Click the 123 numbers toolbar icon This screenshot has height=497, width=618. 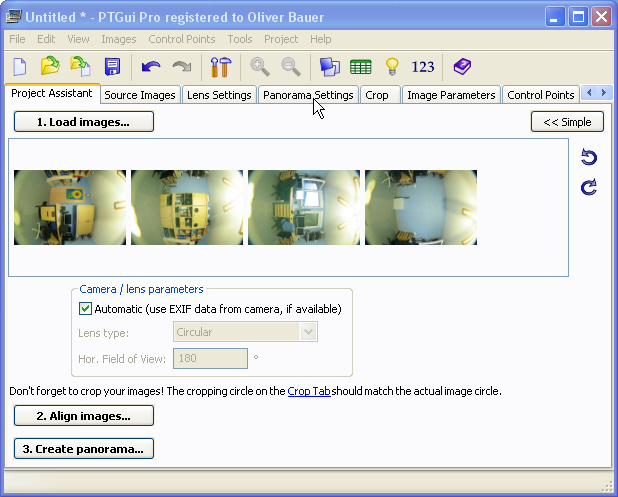423,67
